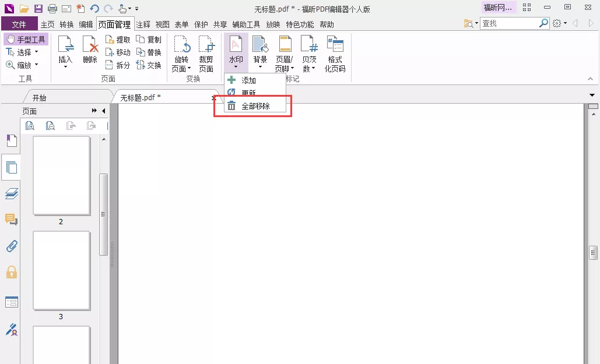Viewport: 600px width, 364px height.
Task: Print the document using printer icon
Action: [x=52, y=8]
